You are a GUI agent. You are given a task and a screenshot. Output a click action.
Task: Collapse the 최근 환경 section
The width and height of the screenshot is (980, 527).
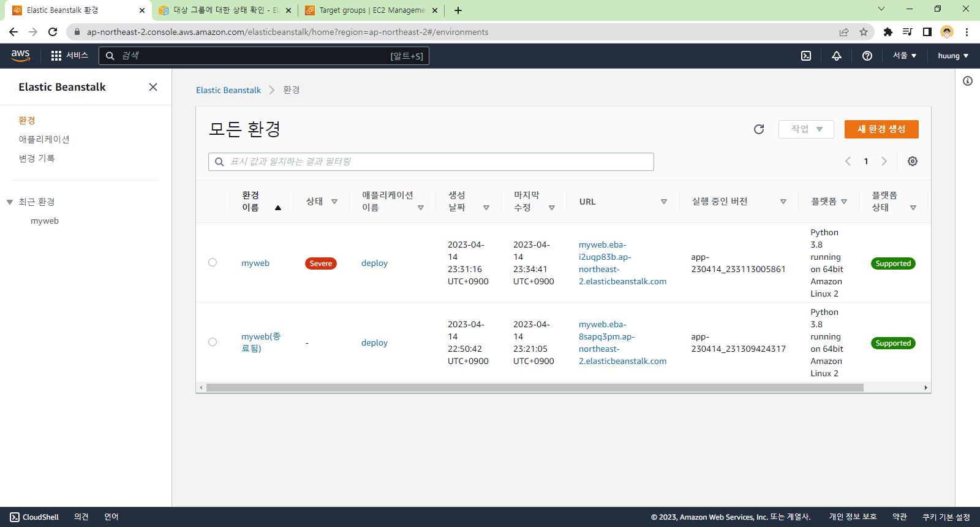(10, 202)
